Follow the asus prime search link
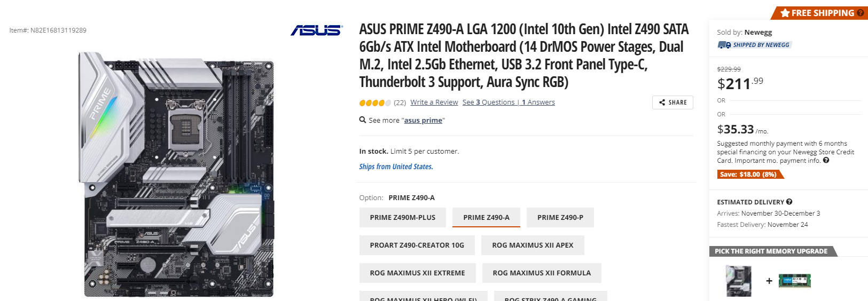 [423, 121]
